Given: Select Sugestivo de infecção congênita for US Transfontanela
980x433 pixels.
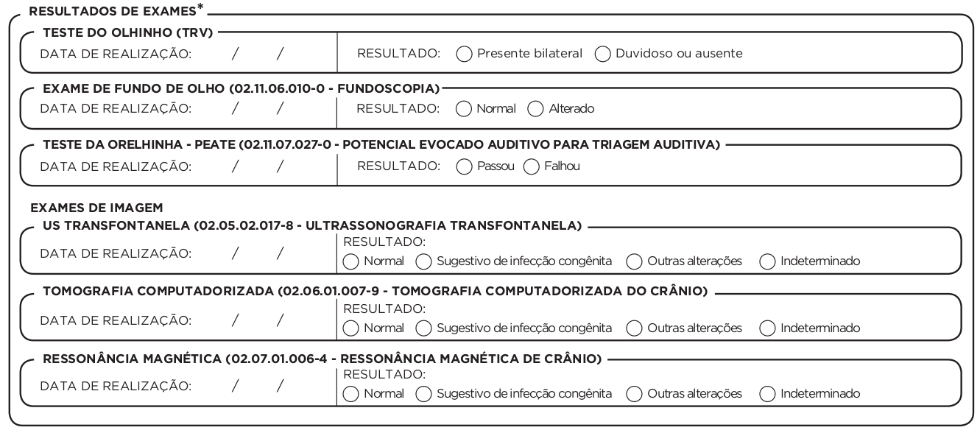Looking at the screenshot, I should [423, 261].
